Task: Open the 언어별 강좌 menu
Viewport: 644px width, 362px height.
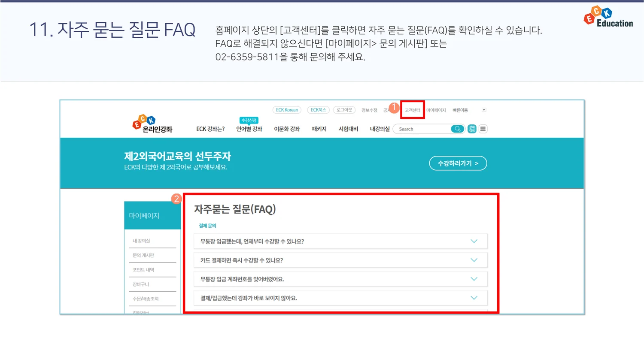Action: click(x=249, y=129)
